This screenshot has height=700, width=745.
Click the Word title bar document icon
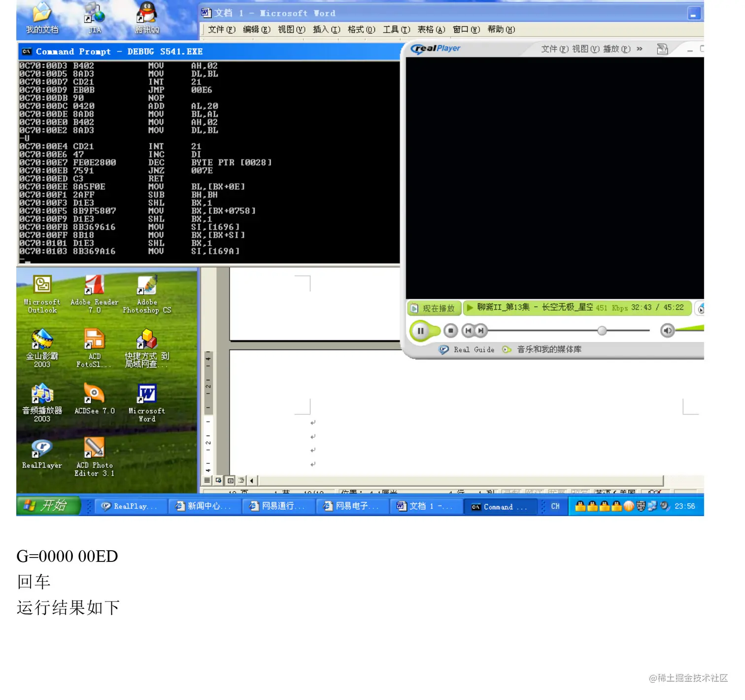click(206, 13)
